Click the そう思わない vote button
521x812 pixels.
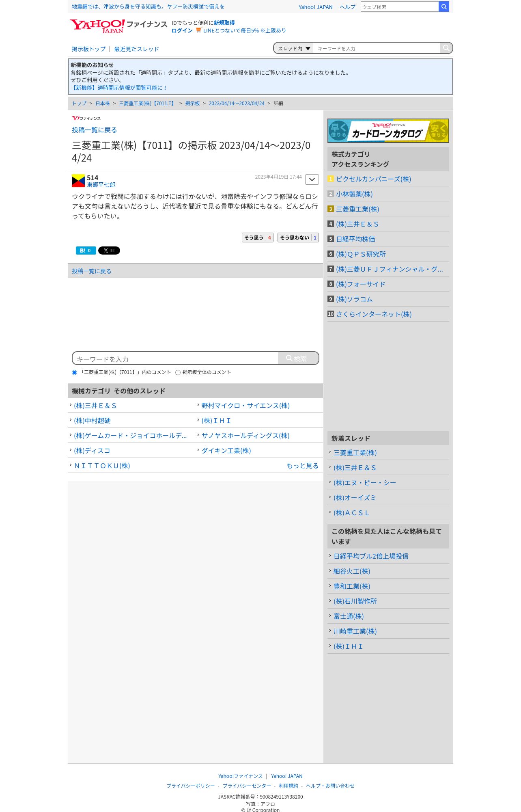click(x=298, y=238)
